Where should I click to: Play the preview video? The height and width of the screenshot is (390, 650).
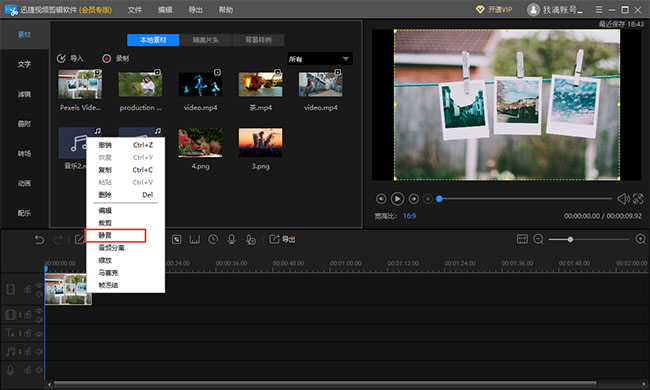pos(397,199)
